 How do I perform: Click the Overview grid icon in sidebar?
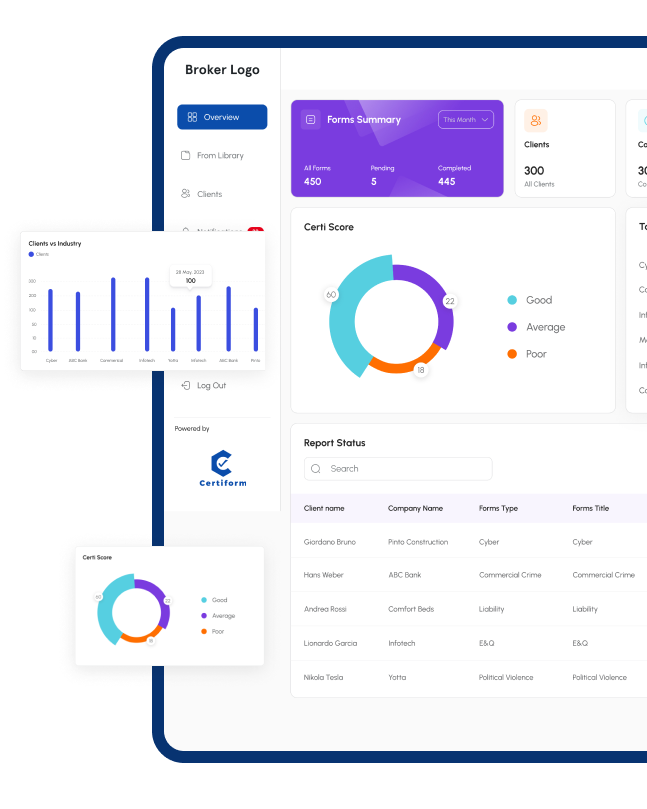click(x=192, y=117)
